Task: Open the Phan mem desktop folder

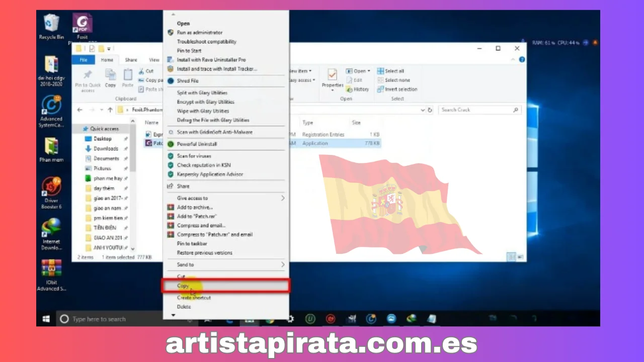Action: tap(51, 149)
